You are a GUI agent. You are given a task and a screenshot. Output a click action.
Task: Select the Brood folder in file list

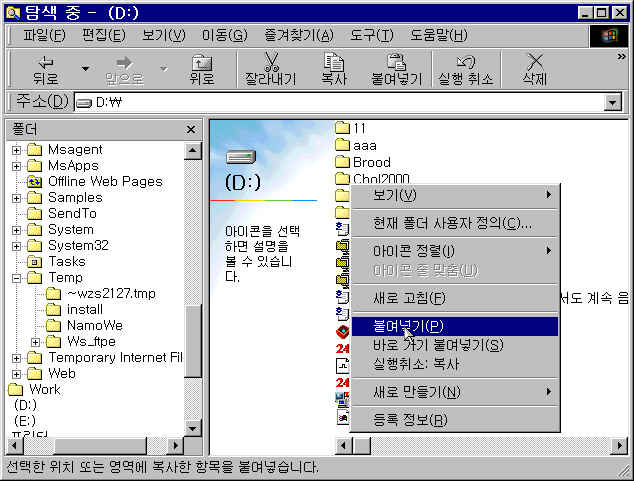tap(371, 162)
